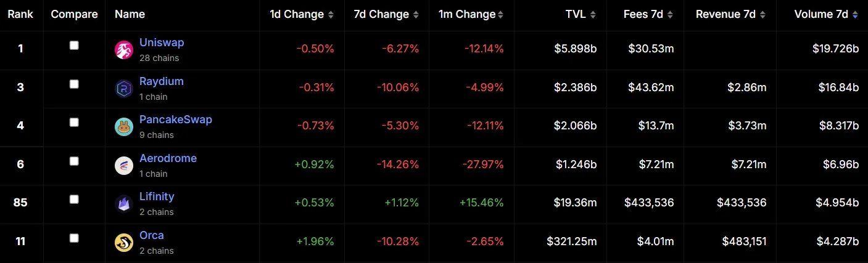868x263 pixels.
Task: Enable compare checkbox for Orca
Action: (74, 238)
